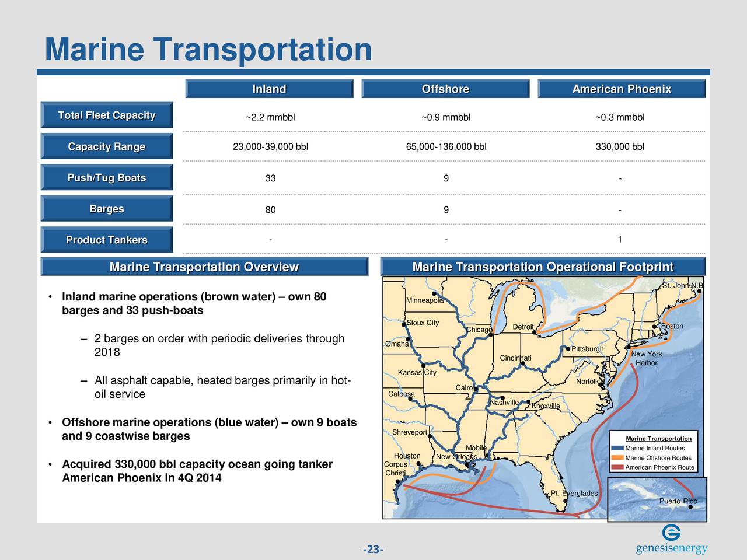Click the Push/Tug Boats row label
The width and height of the screenshot is (747, 560).
107,177
